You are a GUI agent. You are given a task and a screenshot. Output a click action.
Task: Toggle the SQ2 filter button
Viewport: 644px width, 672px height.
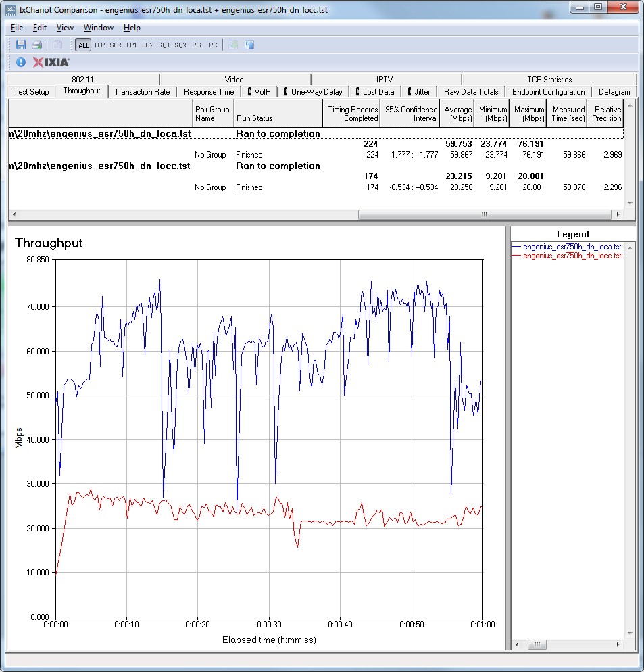click(x=180, y=45)
